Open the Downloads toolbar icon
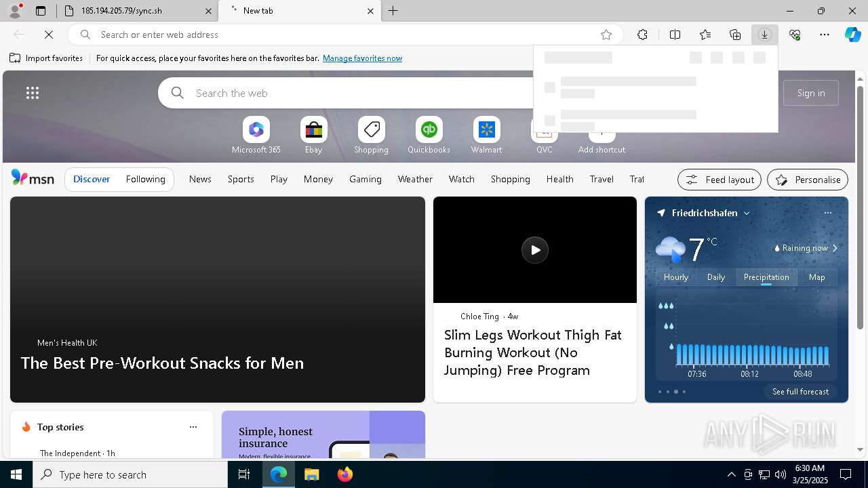This screenshot has height=488, width=868. coord(764,35)
